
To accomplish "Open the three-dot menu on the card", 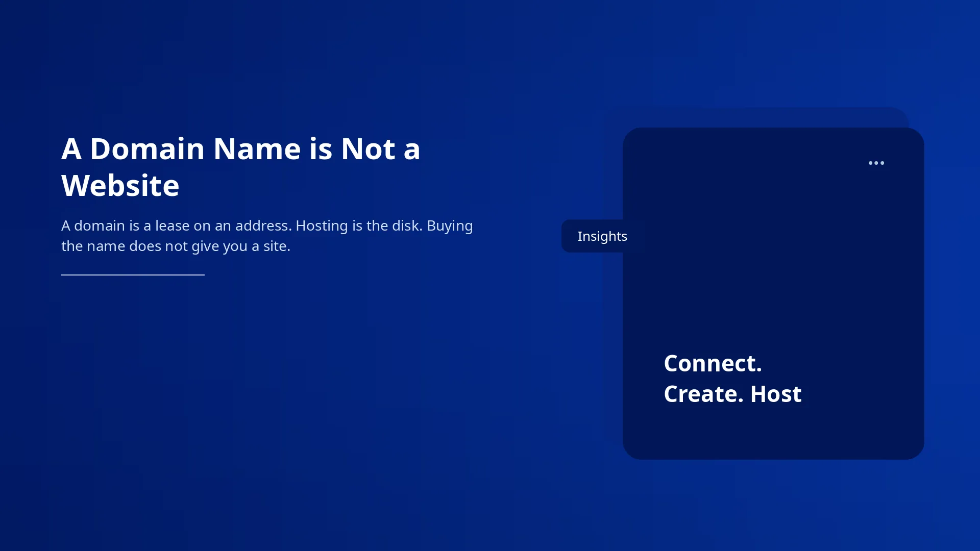I will (876, 163).
